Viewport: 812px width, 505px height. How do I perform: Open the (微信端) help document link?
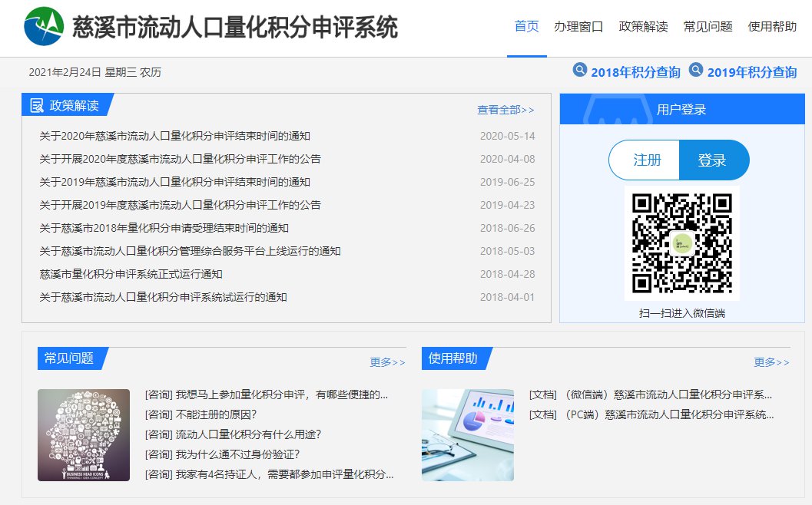tap(651, 395)
